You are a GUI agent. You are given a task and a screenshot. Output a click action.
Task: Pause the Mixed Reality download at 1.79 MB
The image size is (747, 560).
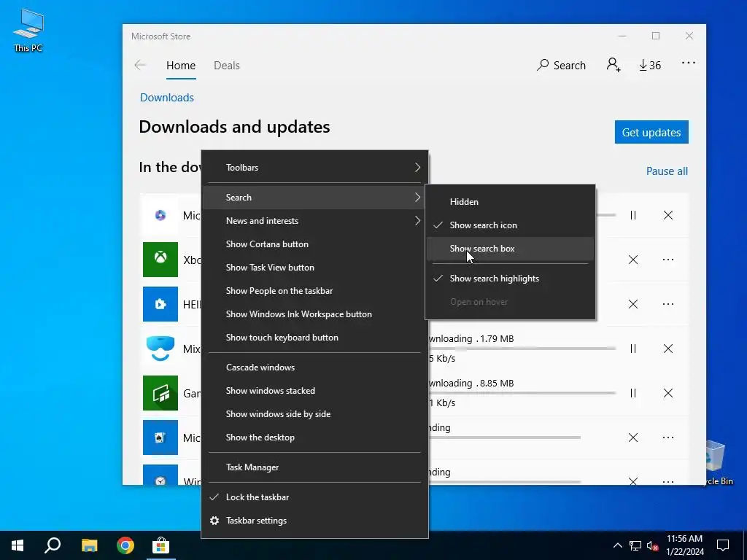[633, 349]
